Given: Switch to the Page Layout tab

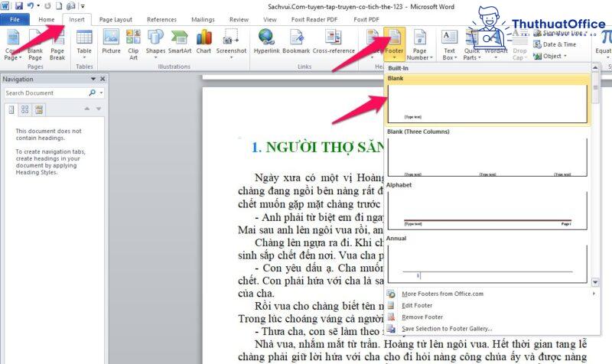Looking at the screenshot, I should point(116,20).
